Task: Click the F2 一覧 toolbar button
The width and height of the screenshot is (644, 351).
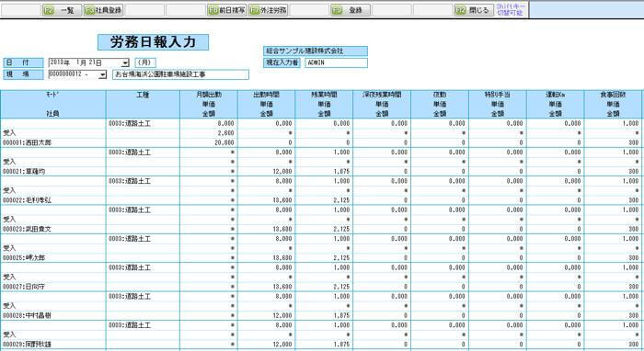Action: [62, 10]
